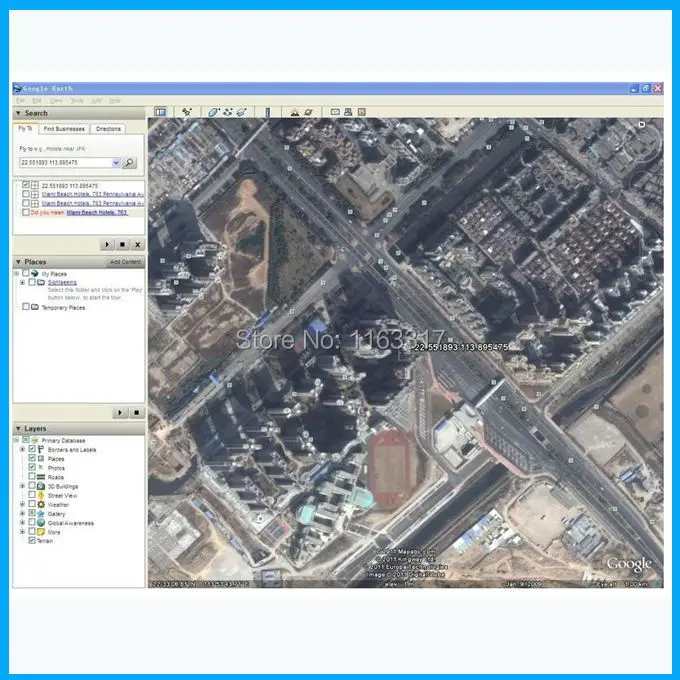Click the Add Polygon toolbar icon
Image resolution: width=680 pixels, height=680 pixels.
tap(213, 112)
